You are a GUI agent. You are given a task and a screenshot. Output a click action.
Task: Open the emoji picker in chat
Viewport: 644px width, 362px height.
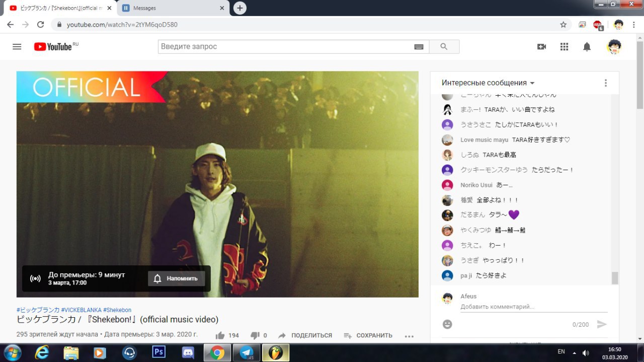point(447,324)
